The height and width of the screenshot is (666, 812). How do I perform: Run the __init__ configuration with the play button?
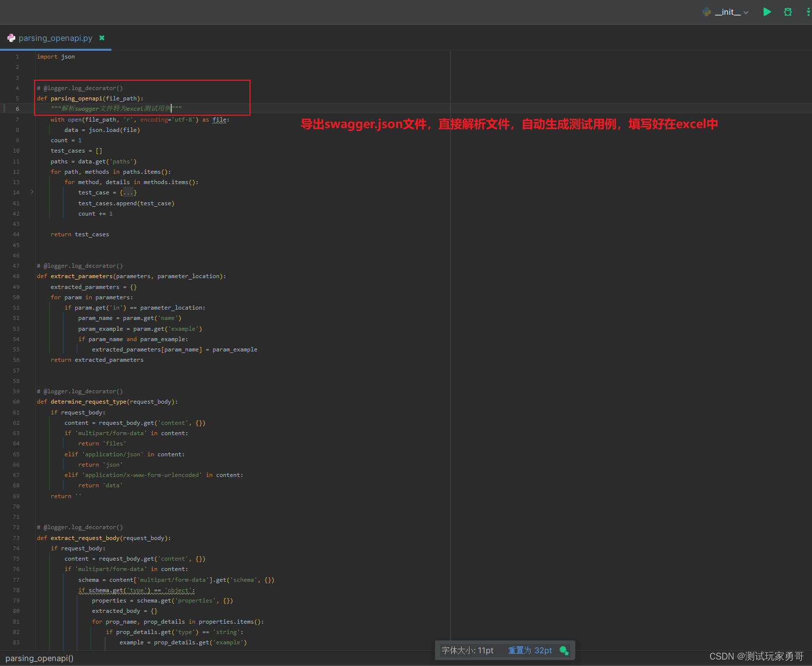coord(767,12)
